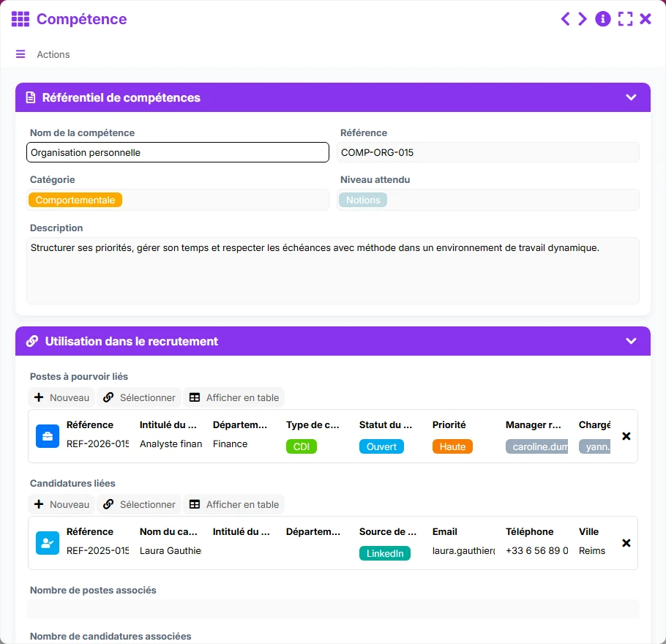Viewport: 666px width, 644px height.
Task: Click Sélectionner under Candidatures liées
Action: pyautogui.click(x=139, y=504)
